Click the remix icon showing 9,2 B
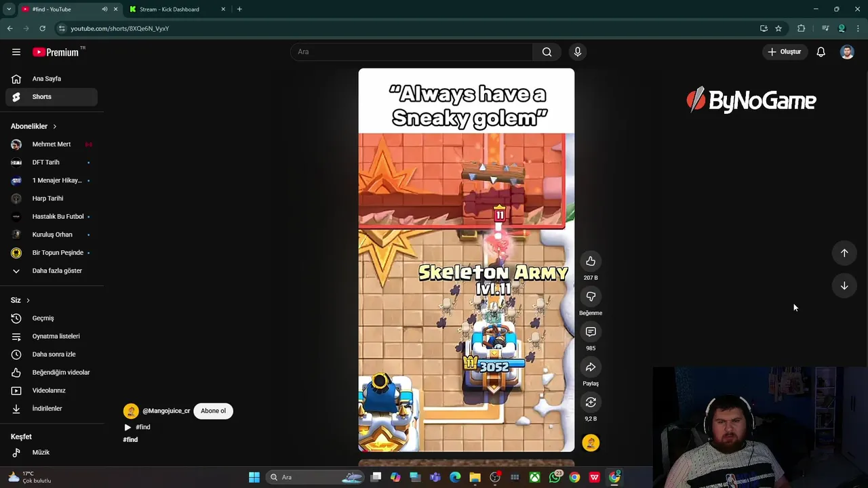Screen dimensions: 868x488 591,403
